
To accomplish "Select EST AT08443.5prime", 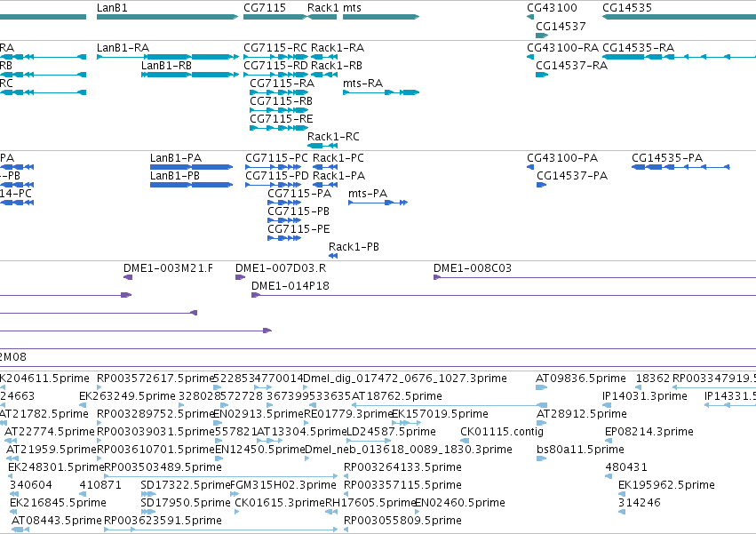I will click(x=20, y=530).
